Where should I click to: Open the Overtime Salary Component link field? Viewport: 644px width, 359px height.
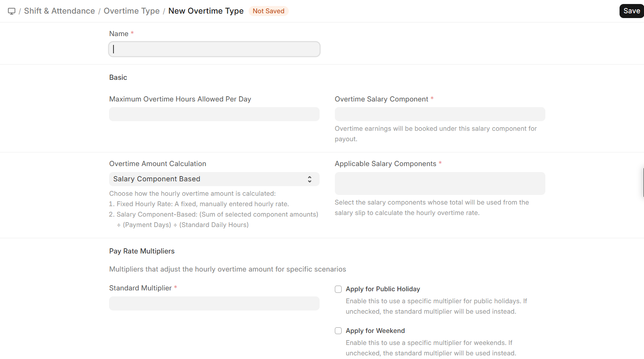click(440, 114)
